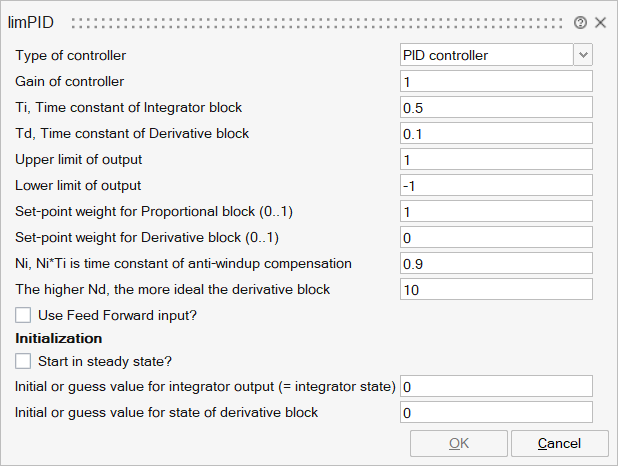Select the Ti time constant input field

(x=496, y=108)
